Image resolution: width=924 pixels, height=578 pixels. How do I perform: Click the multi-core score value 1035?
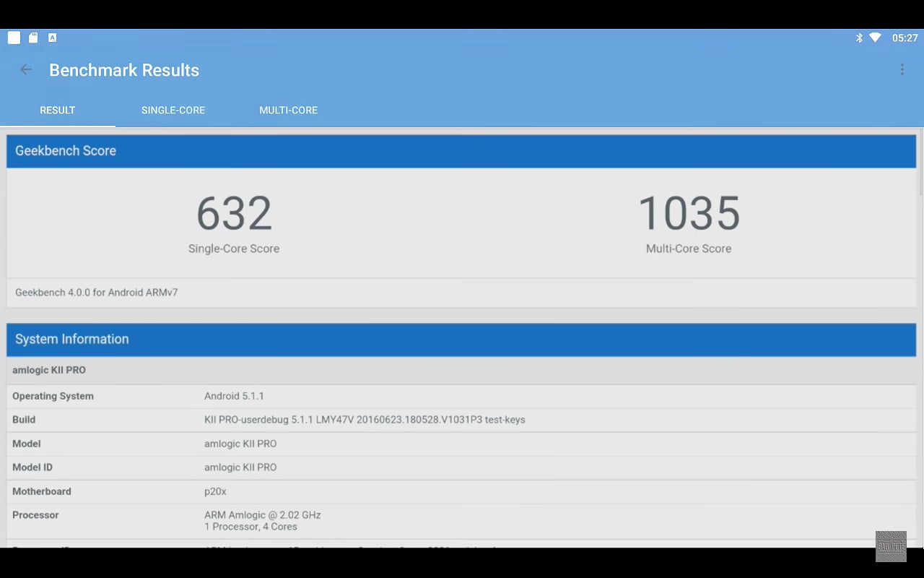(x=689, y=213)
